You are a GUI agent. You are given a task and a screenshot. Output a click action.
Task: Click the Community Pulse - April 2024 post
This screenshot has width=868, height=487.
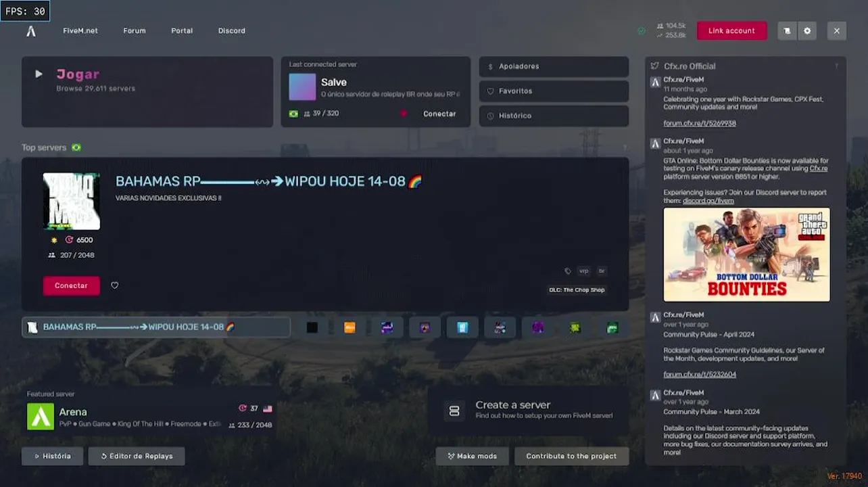(x=708, y=334)
